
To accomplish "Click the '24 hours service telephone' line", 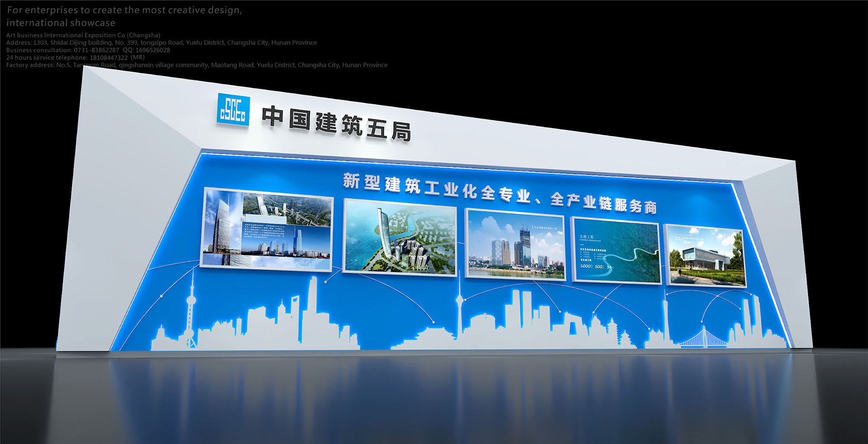I will click(x=76, y=57).
